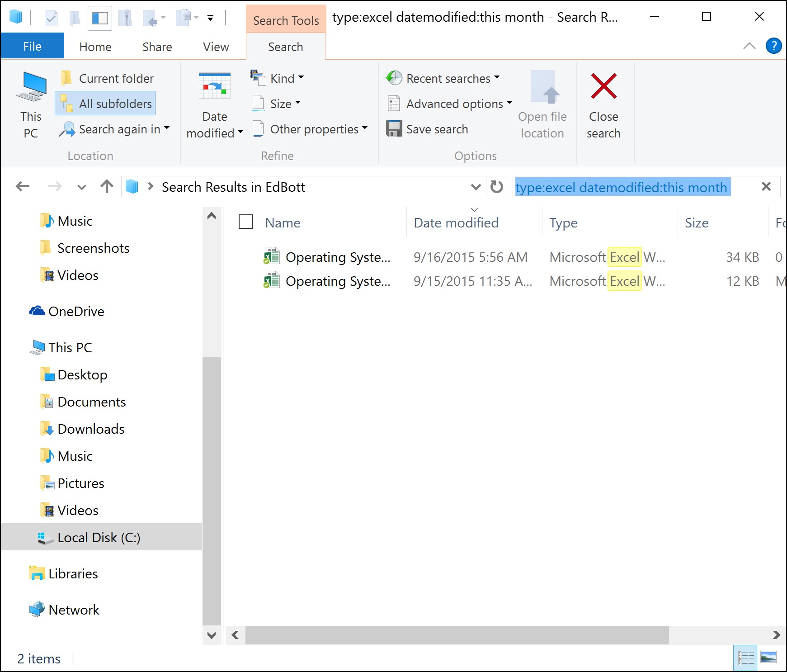Click the Save search floppy disk icon
Screen dimensions: 787x672
pyautogui.click(x=394, y=129)
